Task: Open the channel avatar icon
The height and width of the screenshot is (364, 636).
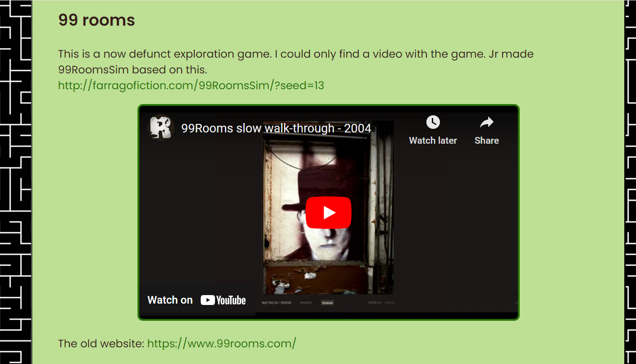Action: [x=161, y=127]
